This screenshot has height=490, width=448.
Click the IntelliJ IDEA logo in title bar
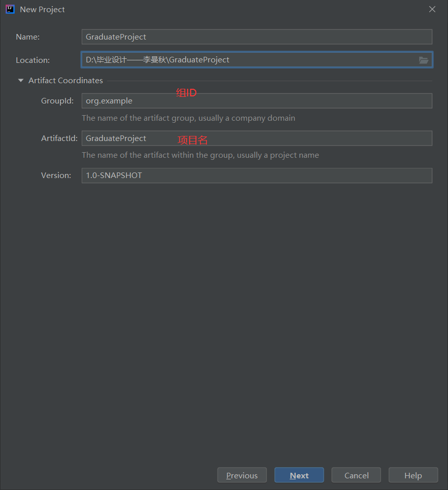point(10,9)
